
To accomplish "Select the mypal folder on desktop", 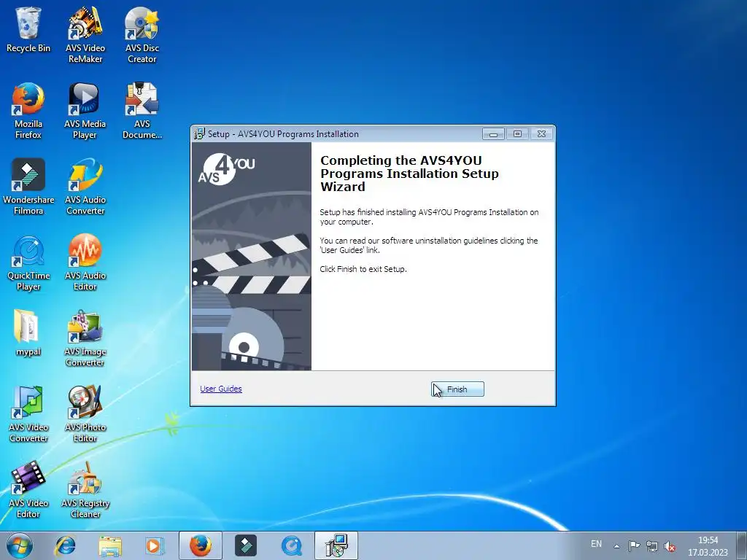I will (x=28, y=332).
